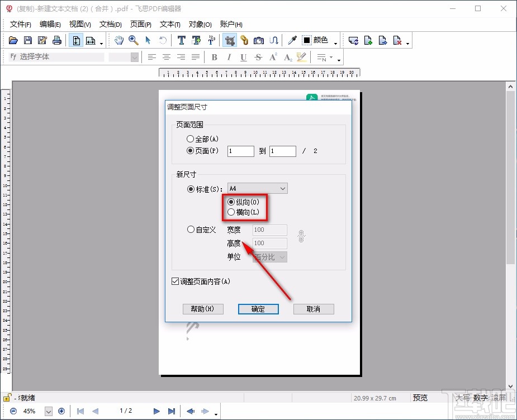Screen dimensions: 517x420
Task: Select the 全部(A) page range option
Action: coord(191,139)
